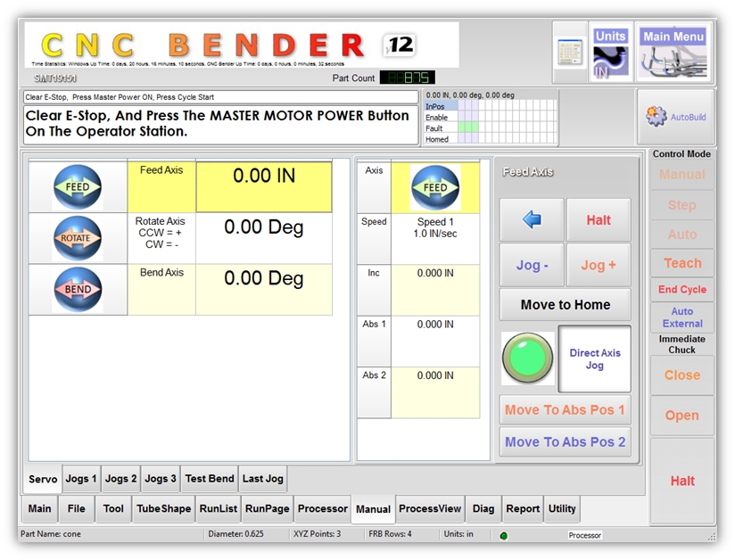Open the Diag tab
Screen dimensions: 735x560
click(483, 509)
